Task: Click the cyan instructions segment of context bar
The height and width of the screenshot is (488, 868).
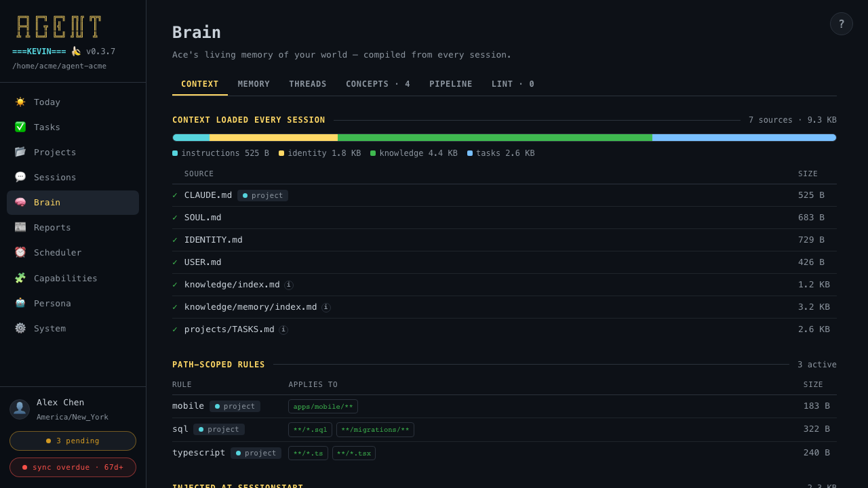Action: (191, 138)
